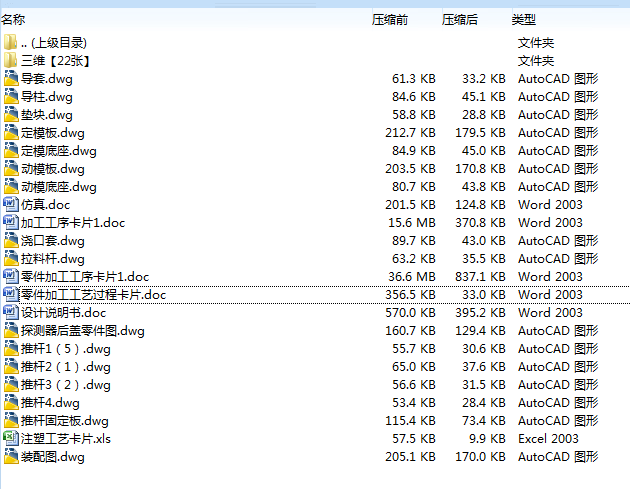Click the parent directory folder icon
Screen dimensions: 630x489
point(11,42)
